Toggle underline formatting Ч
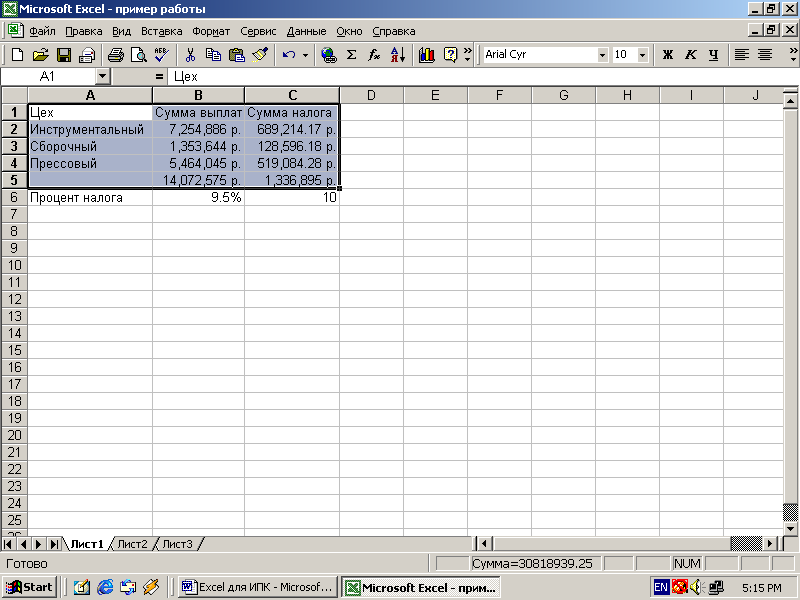800x600 pixels. pos(713,55)
